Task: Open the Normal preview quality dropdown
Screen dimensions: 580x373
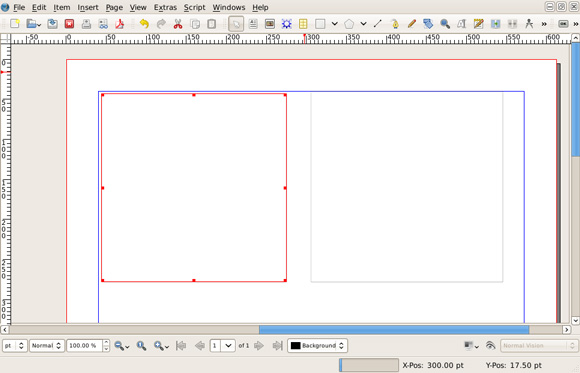Action: click(47, 346)
